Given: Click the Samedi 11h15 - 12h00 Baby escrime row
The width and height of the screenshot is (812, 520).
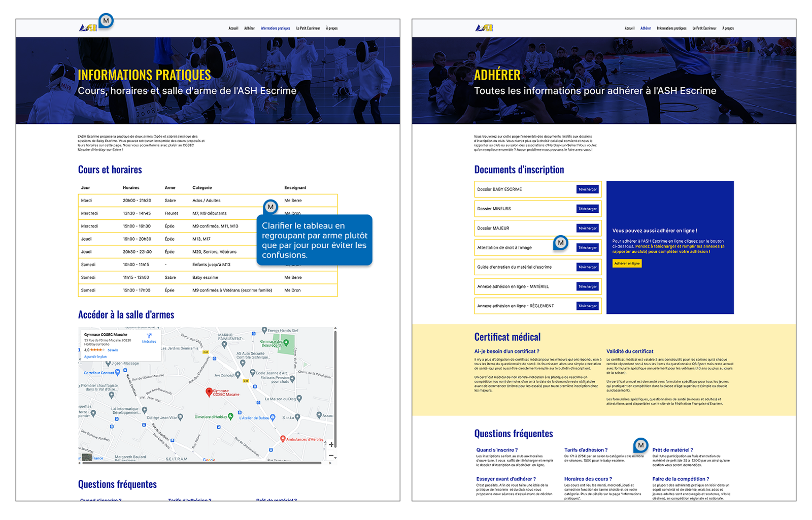Looking at the screenshot, I should 208,277.
